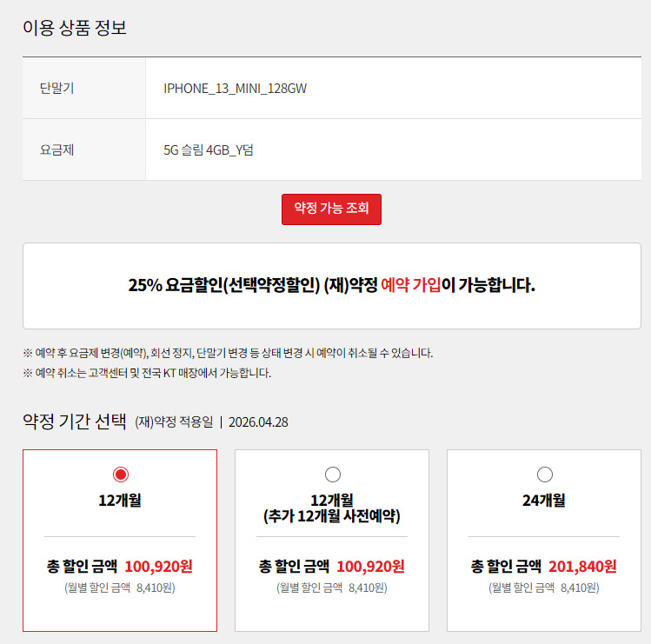The image size is (651, 644).
Task: Click the 5G 슬림 4GB_Y덤 plan value
Action: point(209,149)
